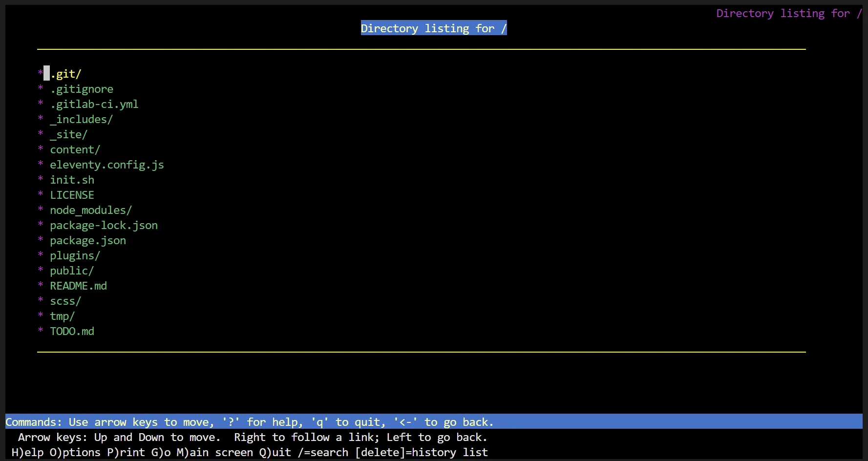Open the LICENSE file
The image size is (868, 461).
pos(72,195)
